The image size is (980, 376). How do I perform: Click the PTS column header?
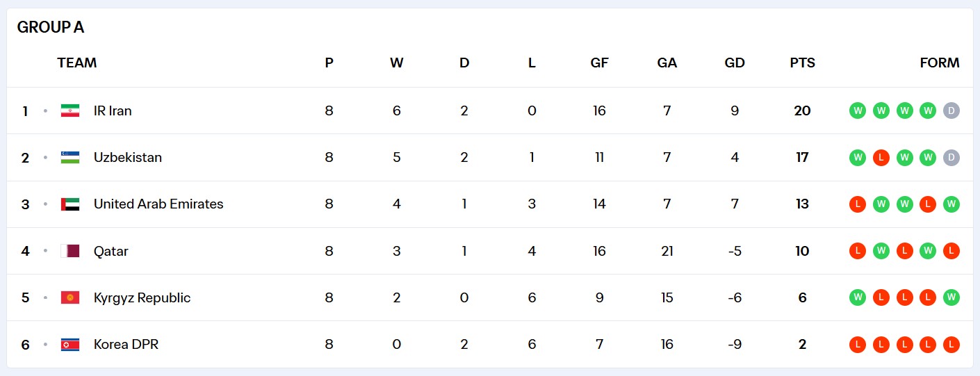point(803,63)
